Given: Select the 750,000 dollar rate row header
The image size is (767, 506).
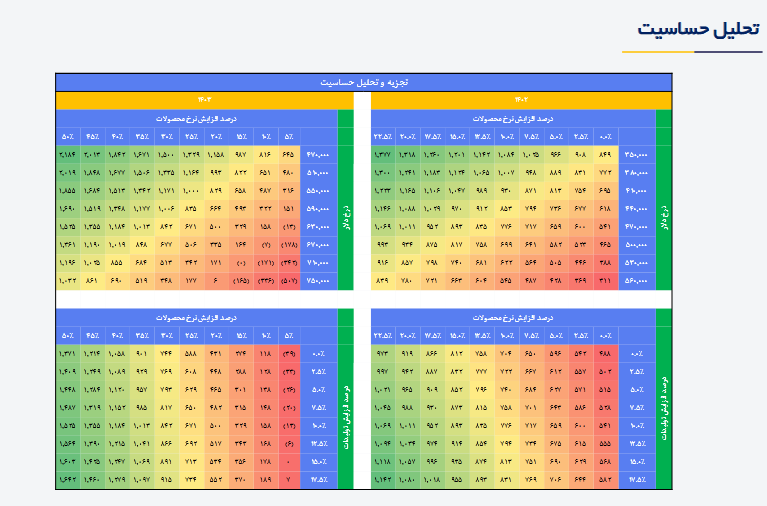Looking at the screenshot, I should coord(319,281).
